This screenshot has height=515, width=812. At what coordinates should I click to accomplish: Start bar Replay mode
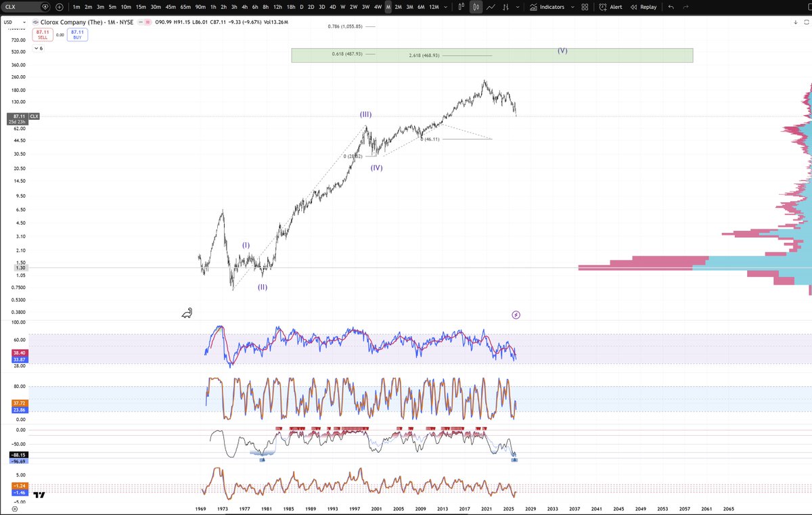coord(643,7)
